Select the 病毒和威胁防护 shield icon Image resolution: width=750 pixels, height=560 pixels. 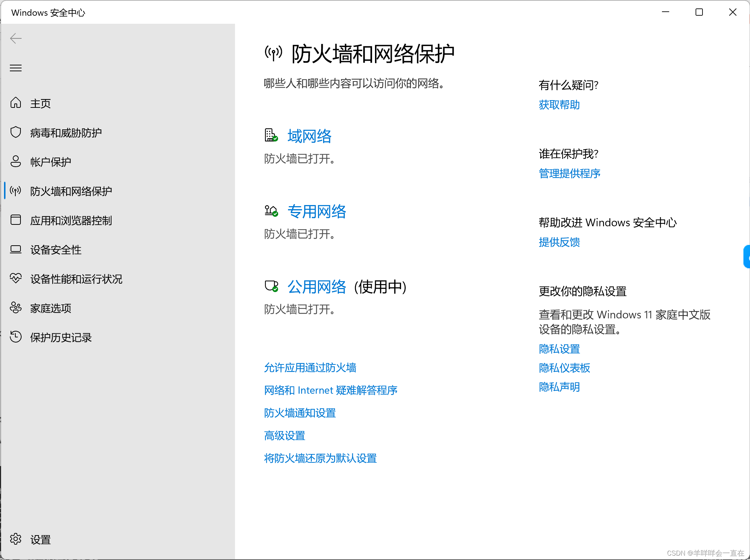[16, 132]
